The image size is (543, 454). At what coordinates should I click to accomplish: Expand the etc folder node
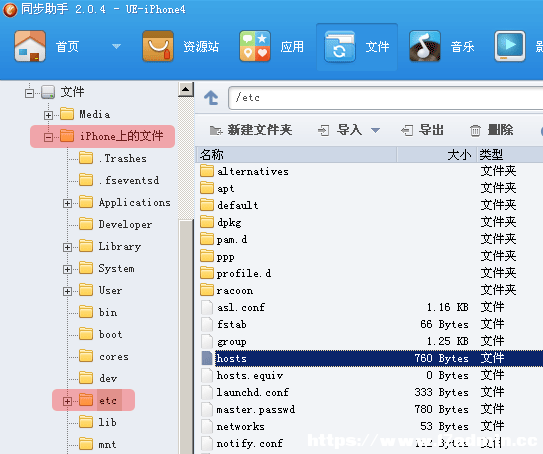click(67, 401)
